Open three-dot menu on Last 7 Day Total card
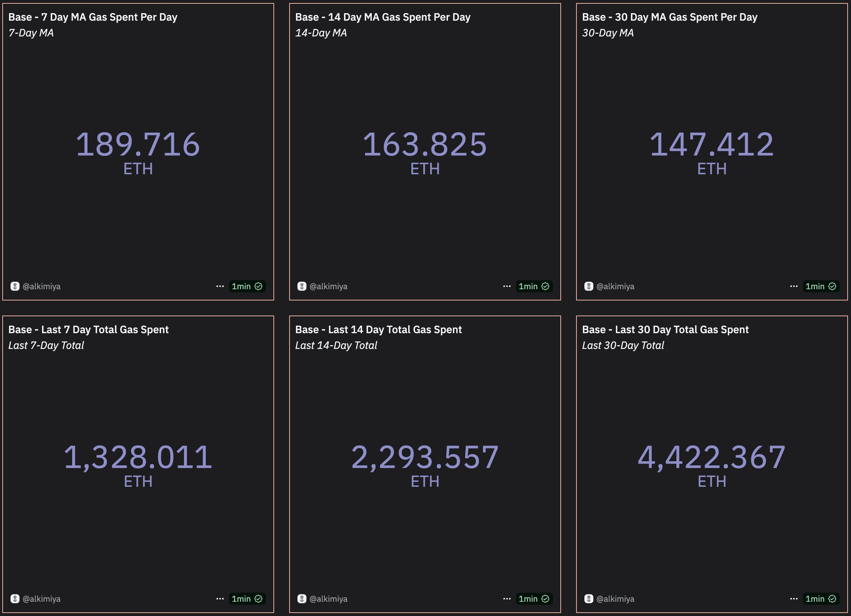 pos(220,599)
